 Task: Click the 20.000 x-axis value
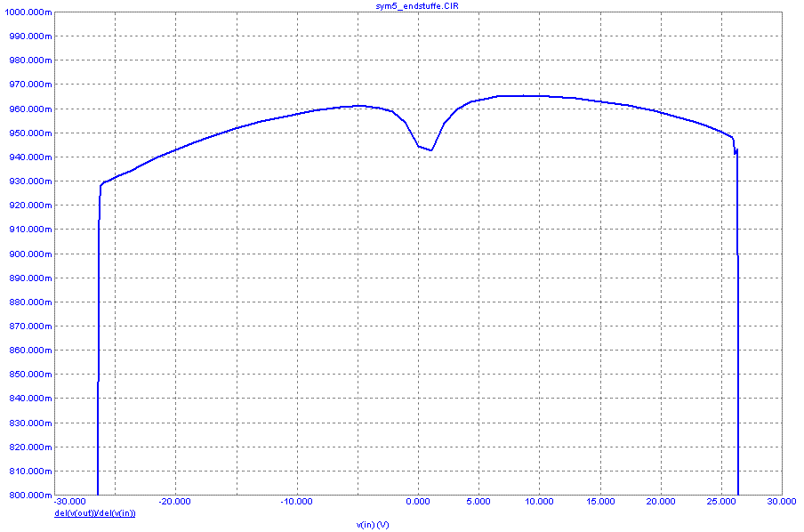(661, 502)
